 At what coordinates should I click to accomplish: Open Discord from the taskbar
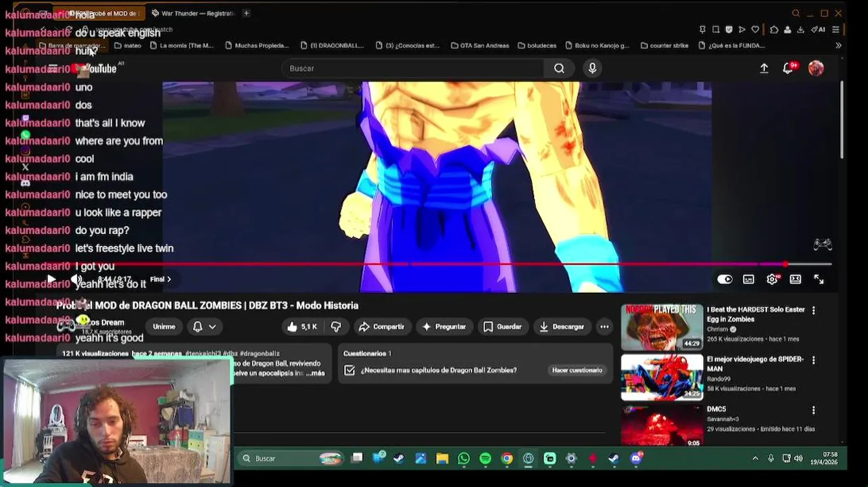pyautogui.click(x=636, y=459)
